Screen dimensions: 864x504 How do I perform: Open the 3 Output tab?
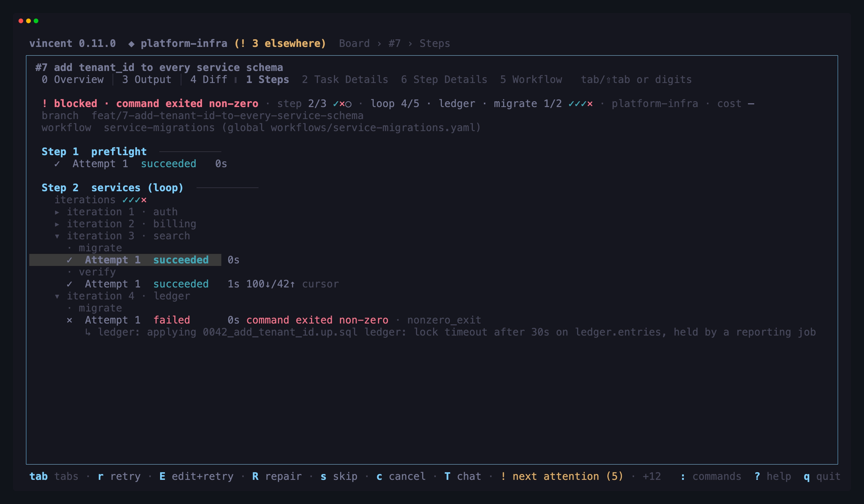[x=147, y=80]
